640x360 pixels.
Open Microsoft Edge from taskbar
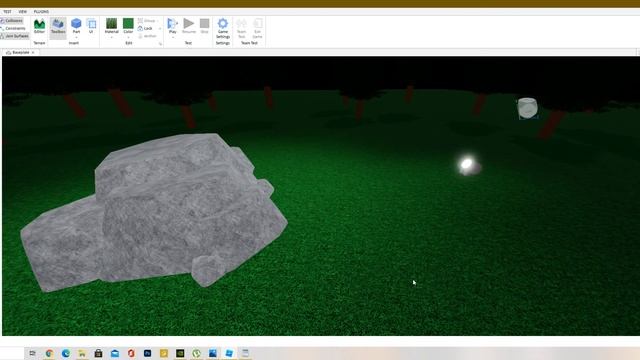66,353
